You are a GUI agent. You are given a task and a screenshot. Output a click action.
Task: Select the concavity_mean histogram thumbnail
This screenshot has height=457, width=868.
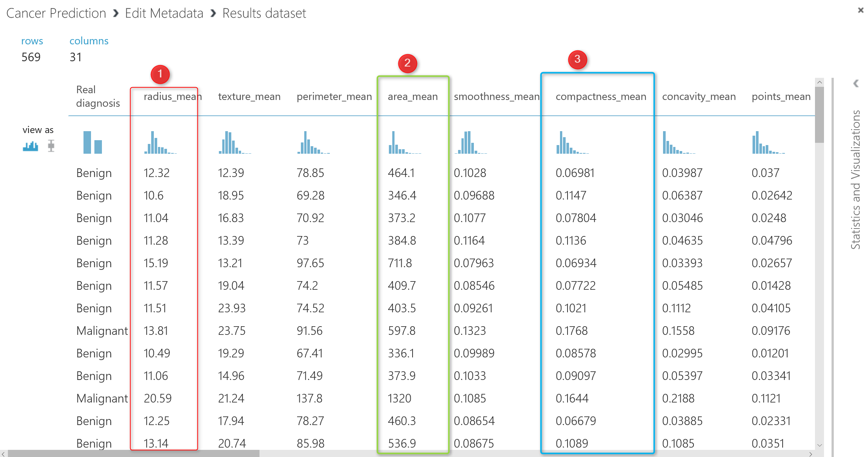point(678,142)
